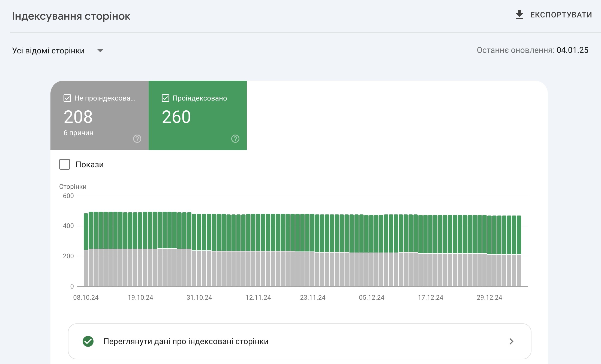Uncheck the Не проіндексовано checkbox
601x364 pixels.
pos(67,98)
